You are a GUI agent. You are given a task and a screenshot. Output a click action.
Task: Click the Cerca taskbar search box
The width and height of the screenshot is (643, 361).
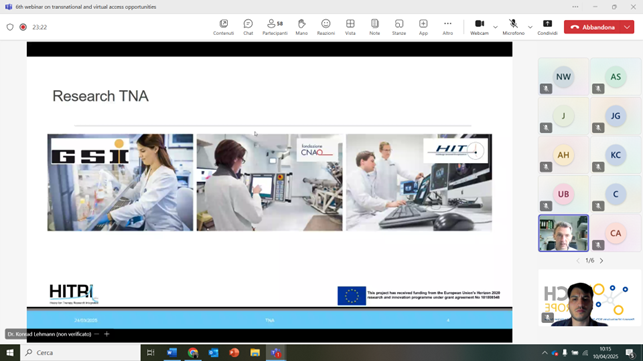pyautogui.click(x=80, y=352)
